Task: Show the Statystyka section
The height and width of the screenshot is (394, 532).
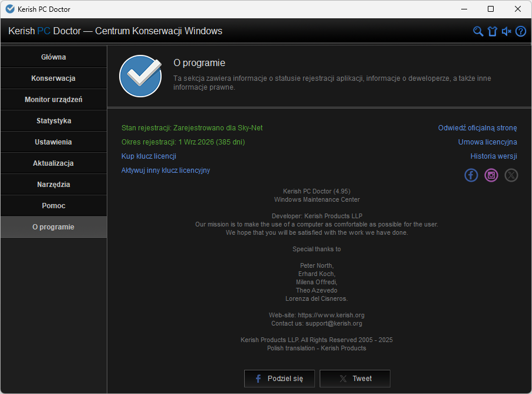Action: click(54, 121)
